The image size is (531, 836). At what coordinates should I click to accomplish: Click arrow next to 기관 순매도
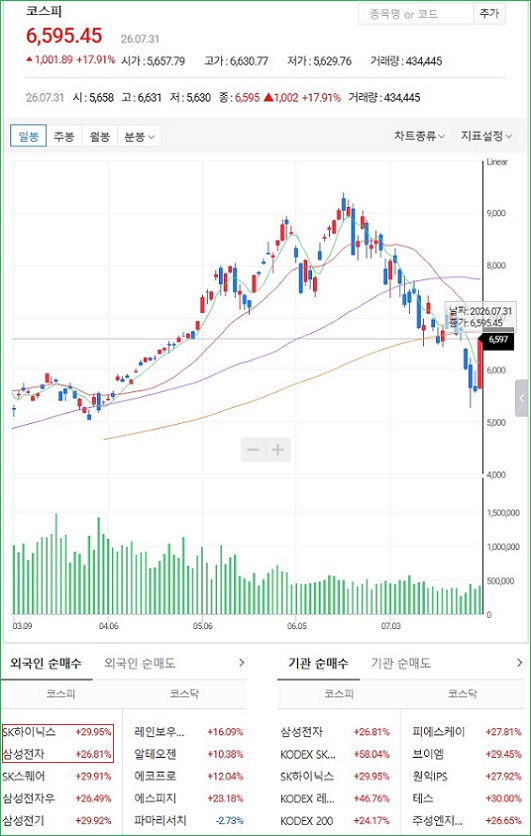[520, 663]
